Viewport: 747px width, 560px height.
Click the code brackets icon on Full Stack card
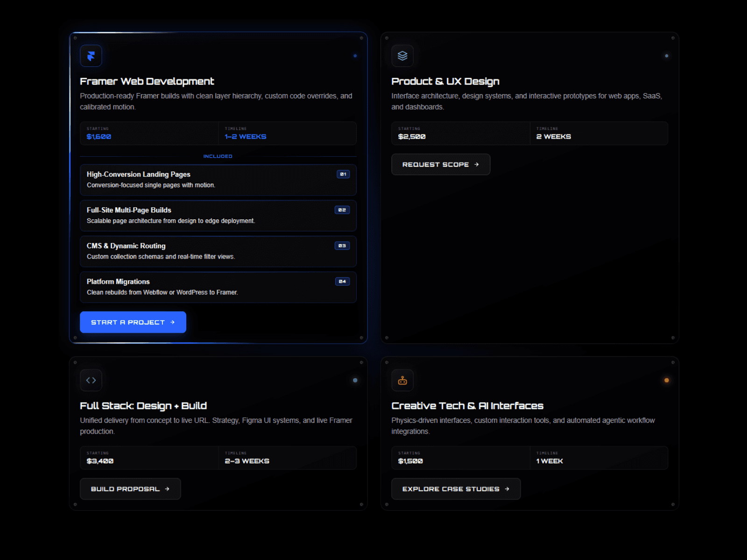coord(91,380)
